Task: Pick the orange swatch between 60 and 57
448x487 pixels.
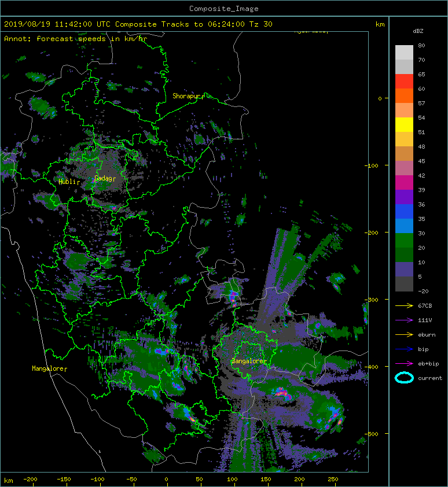Action: pos(404,95)
